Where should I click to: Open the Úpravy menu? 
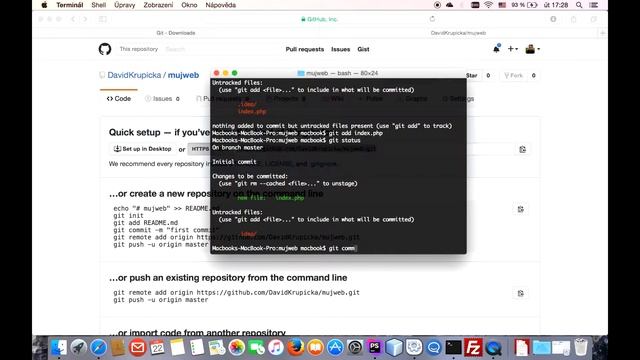[124, 5]
